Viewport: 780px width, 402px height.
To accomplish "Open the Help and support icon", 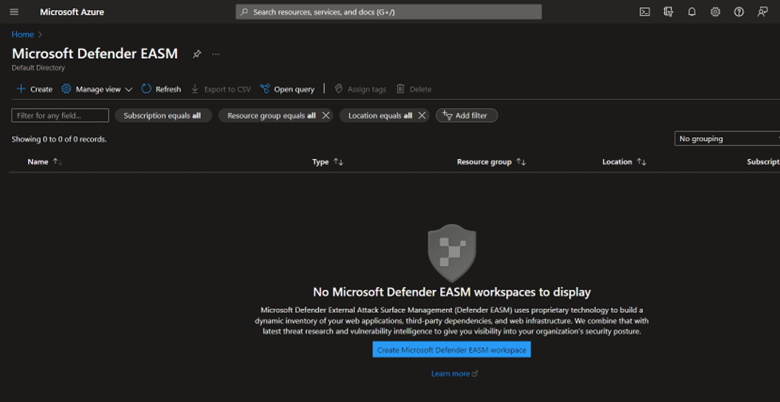I will (x=739, y=12).
